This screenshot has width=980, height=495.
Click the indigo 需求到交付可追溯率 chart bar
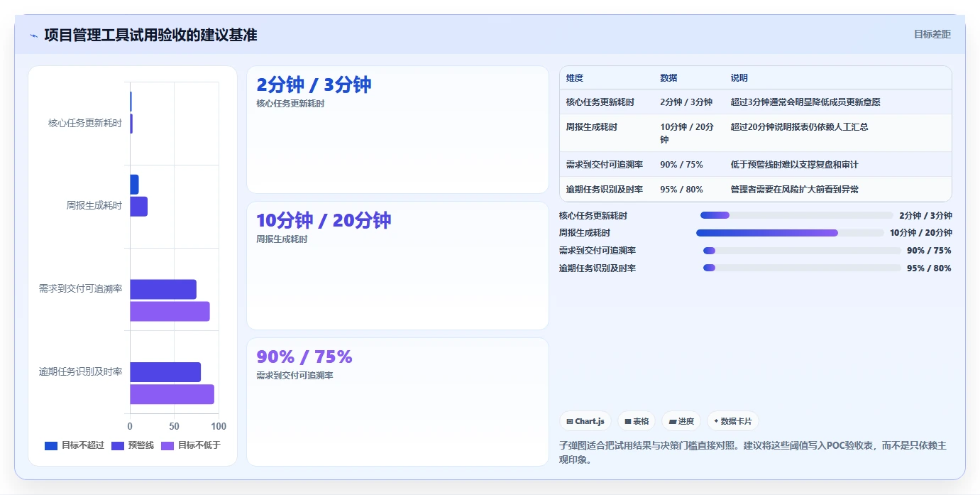pyautogui.click(x=163, y=289)
